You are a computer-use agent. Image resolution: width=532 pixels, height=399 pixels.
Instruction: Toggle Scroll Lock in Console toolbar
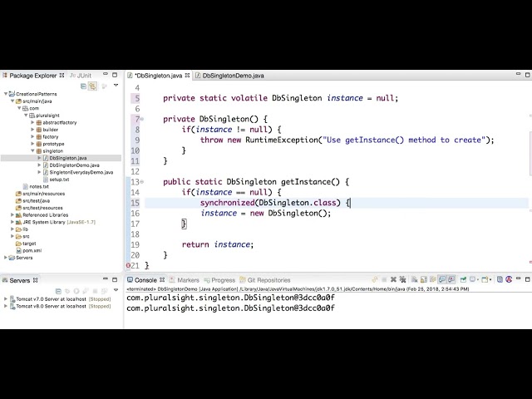(x=424, y=279)
